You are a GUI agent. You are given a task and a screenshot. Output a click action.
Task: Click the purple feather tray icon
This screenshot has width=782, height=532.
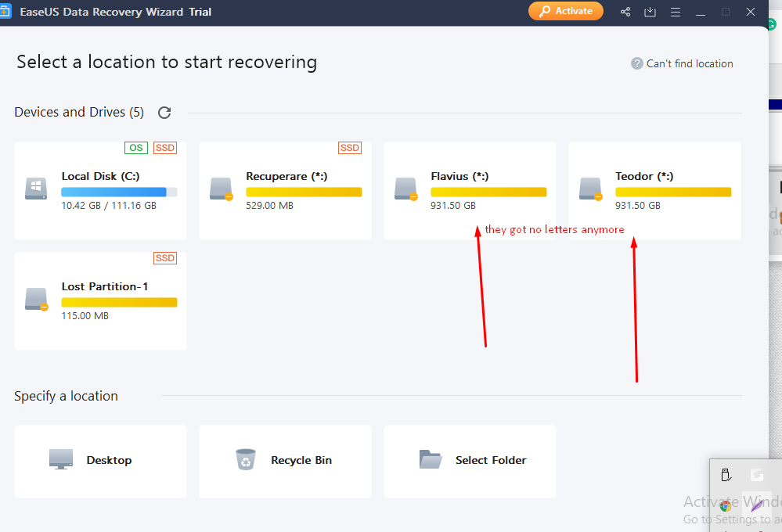pos(757,505)
